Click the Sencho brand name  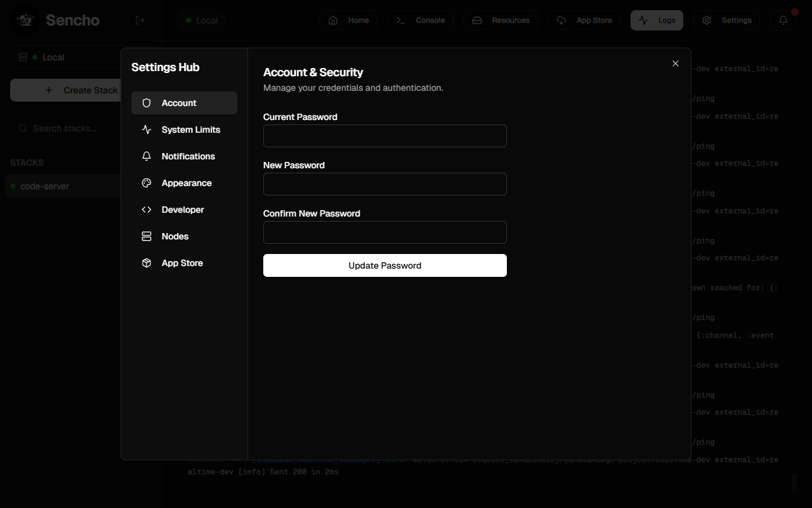[x=72, y=20]
